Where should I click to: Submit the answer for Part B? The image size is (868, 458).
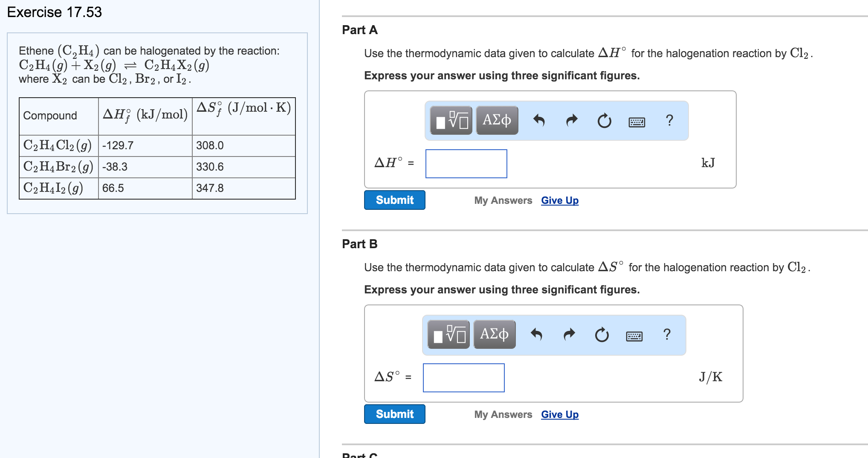(394, 414)
